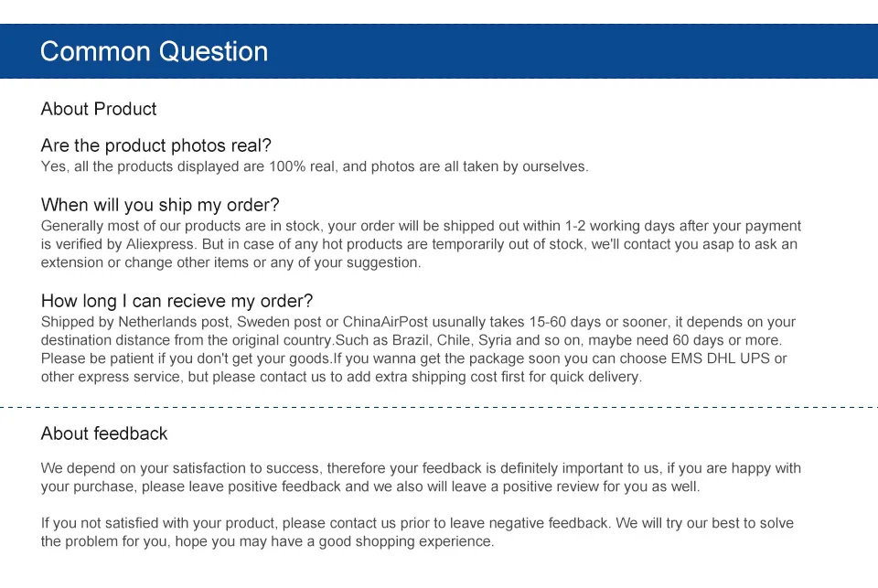Click the Netherlands post delivery time line
Viewport: 878px width, 588px height.
coord(418,322)
